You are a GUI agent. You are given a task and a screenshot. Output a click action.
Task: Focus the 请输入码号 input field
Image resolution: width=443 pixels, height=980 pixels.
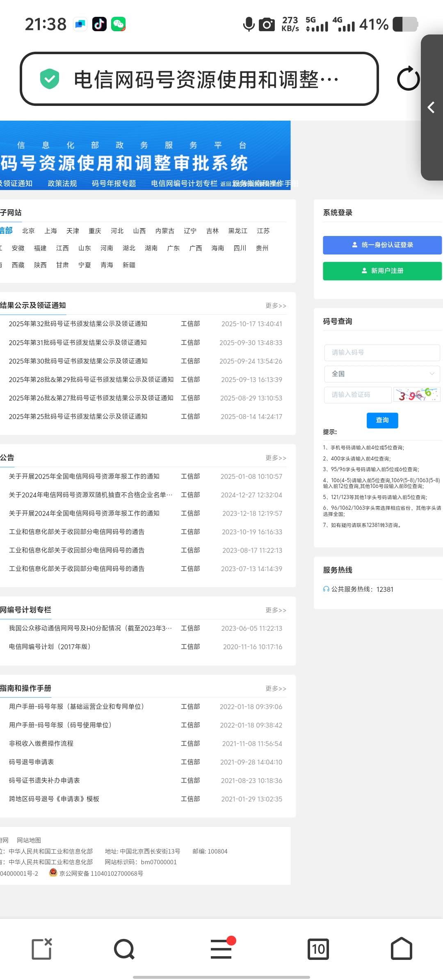coord(382,353)
